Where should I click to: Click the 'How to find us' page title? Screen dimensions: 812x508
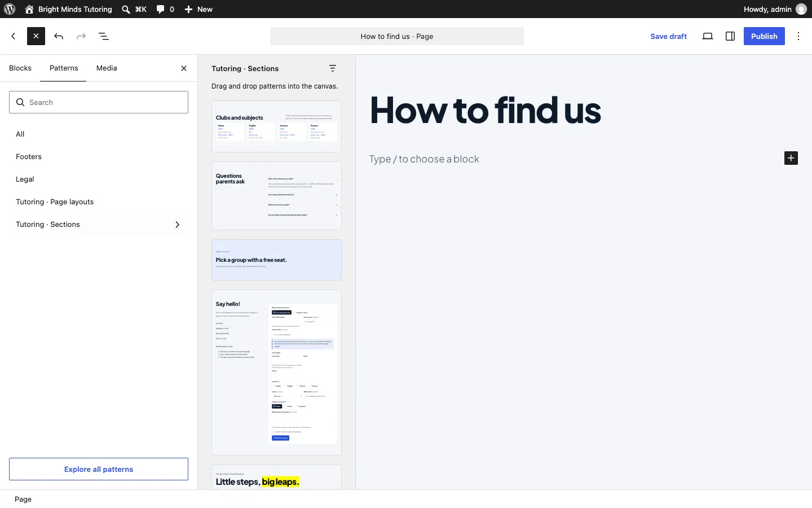point(486,110)
